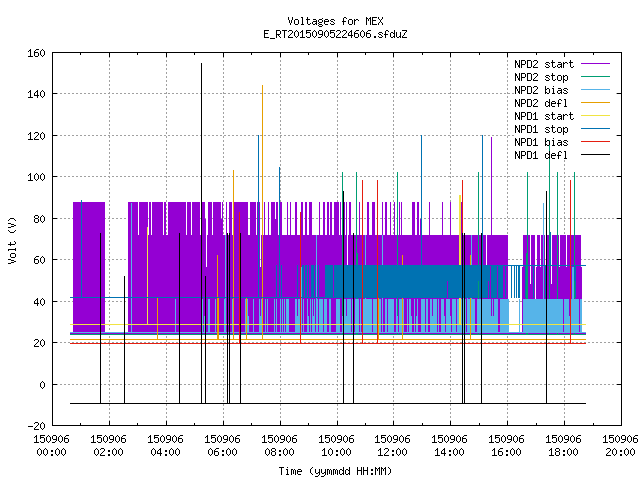Click the NPD2 stop green legend line
This screenshot has width=640, height=480.
(595, 77)
